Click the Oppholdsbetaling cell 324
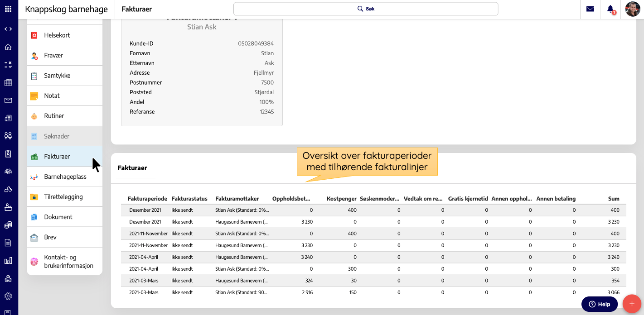 pyautogui.click(x=309, y=281)
